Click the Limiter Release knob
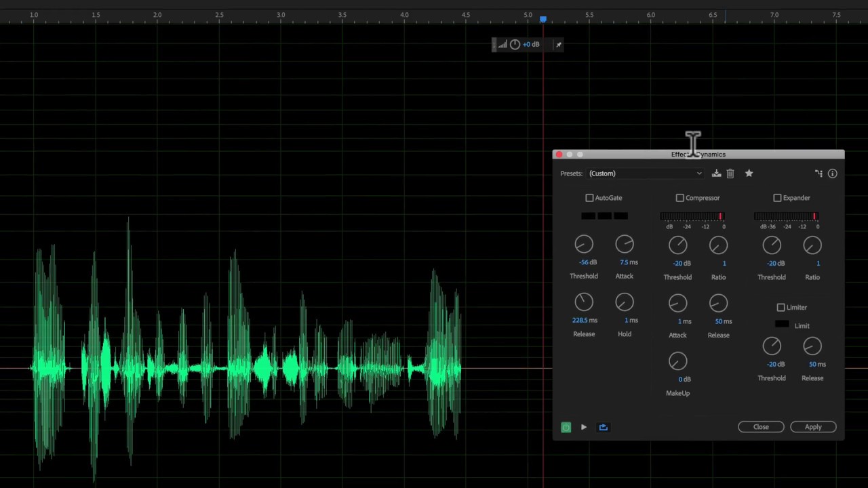The width and height of the screenshot is (868, 488). tap(812, 346)
